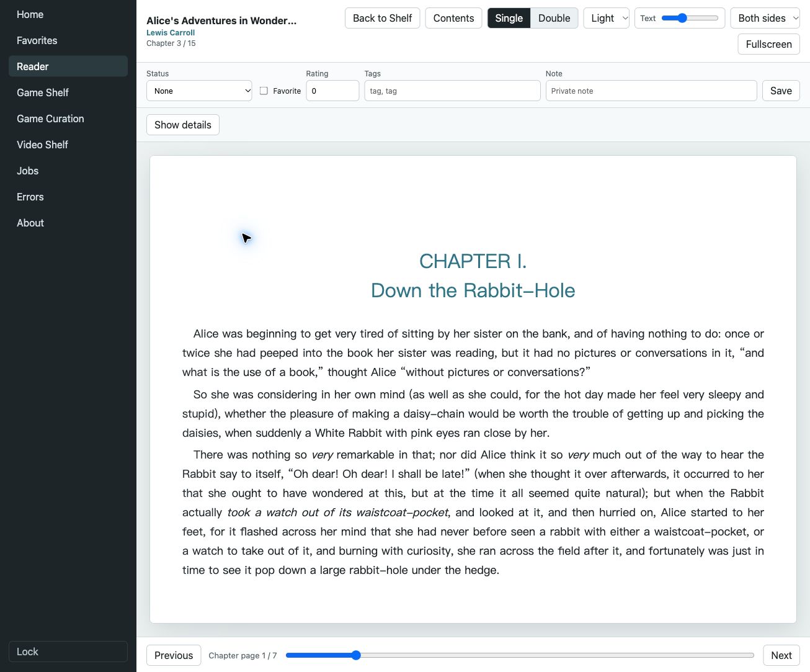
Task: Click the Private note field
Action: click(651, 91)
